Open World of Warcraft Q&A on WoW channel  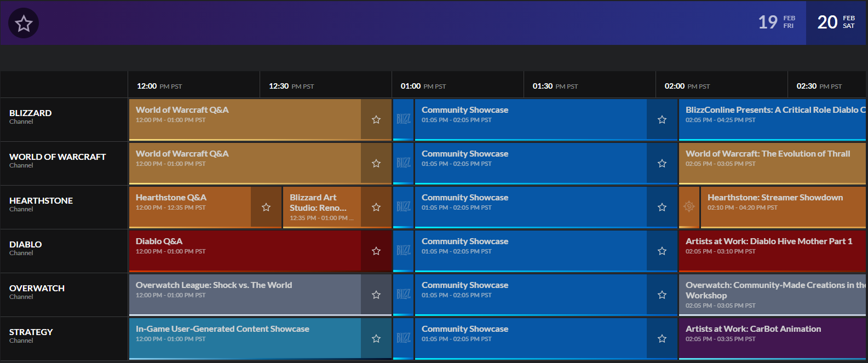pos(245,163)
